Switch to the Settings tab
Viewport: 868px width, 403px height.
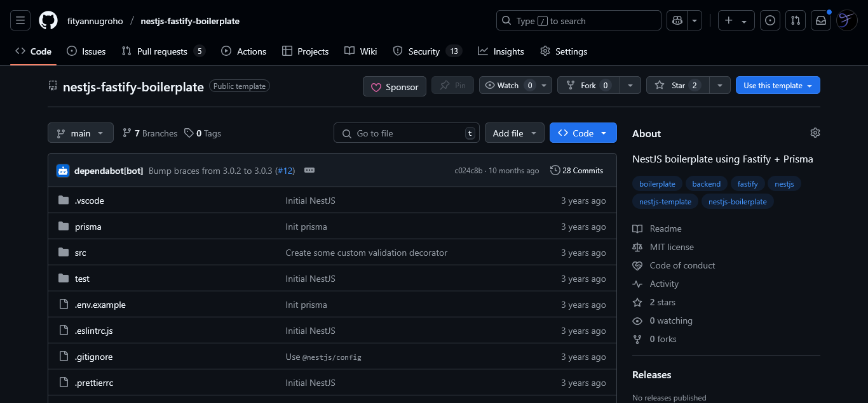[x=564, y=51]
